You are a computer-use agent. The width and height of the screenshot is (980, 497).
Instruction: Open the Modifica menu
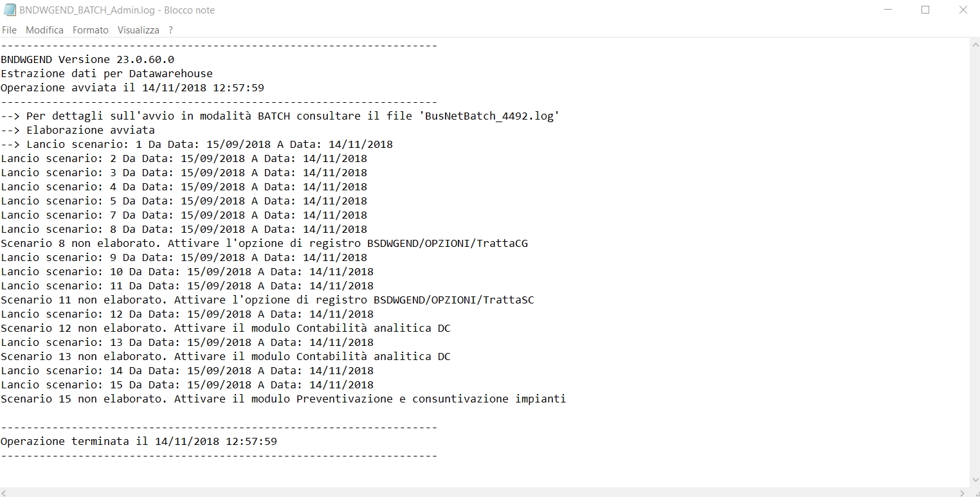point(44,30)
